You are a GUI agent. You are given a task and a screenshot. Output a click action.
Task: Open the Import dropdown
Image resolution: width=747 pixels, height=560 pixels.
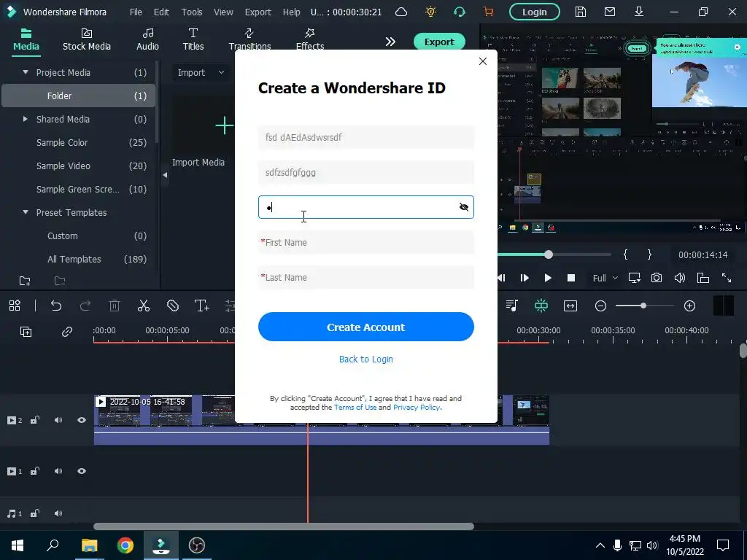click(x=201, y=72)
